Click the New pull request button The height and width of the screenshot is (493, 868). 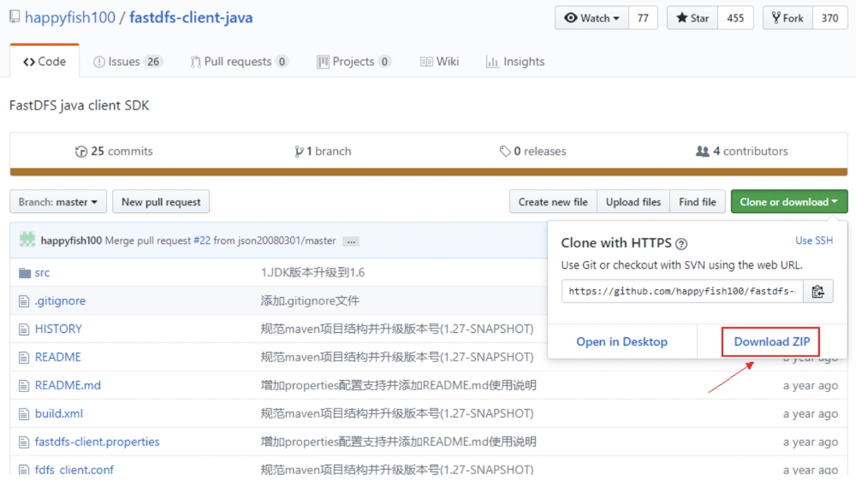point(161,202)
